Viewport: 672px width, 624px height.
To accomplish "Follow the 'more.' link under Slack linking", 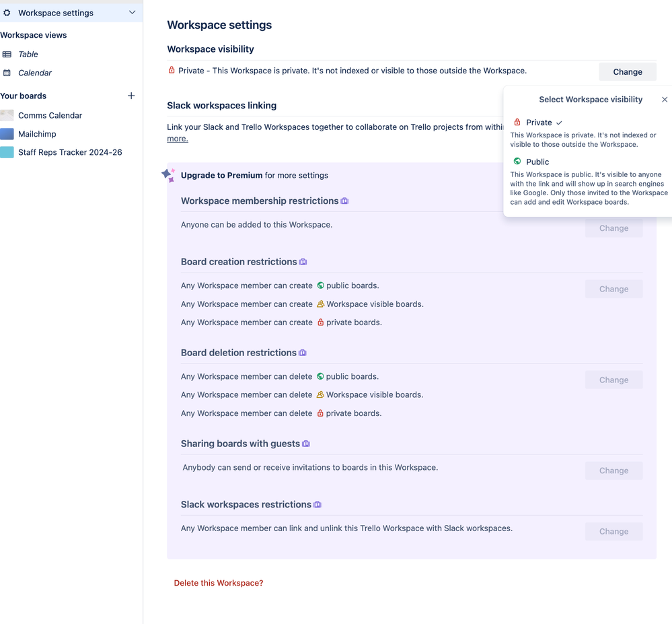I will pyautogui.click(x=178, y=139).
